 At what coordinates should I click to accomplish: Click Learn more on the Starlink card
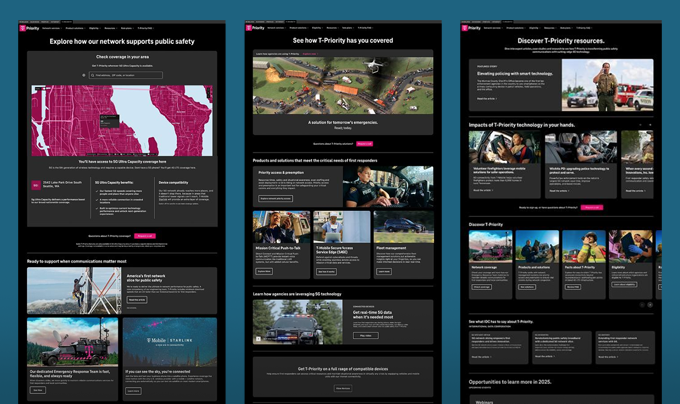(133, 391)
